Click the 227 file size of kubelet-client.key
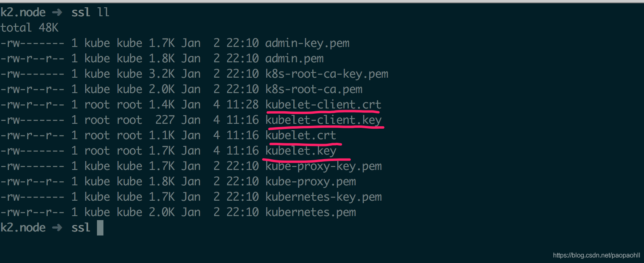This screenshot has width=644, height=263. 165,120
